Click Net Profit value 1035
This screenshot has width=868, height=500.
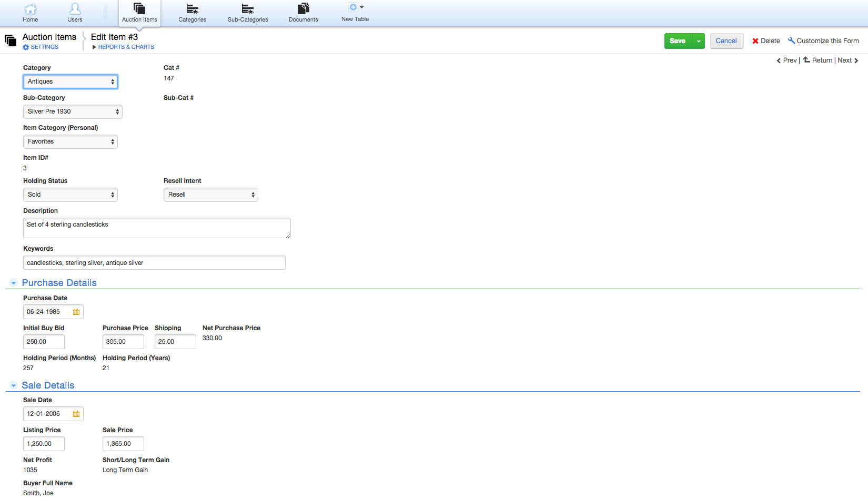pos(30,470)
